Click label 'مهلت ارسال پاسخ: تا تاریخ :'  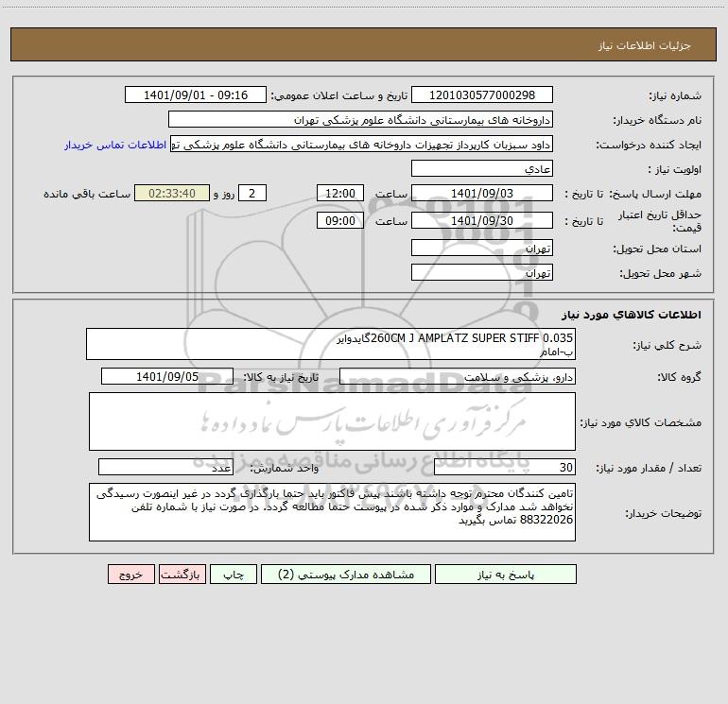coord(633,194)
